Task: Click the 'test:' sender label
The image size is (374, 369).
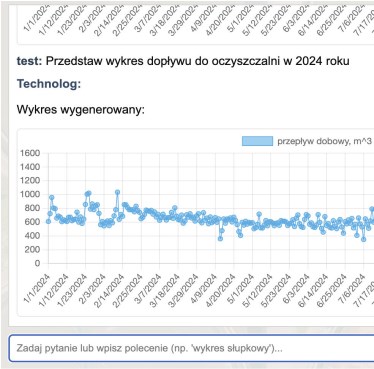Action: point(30,61)
